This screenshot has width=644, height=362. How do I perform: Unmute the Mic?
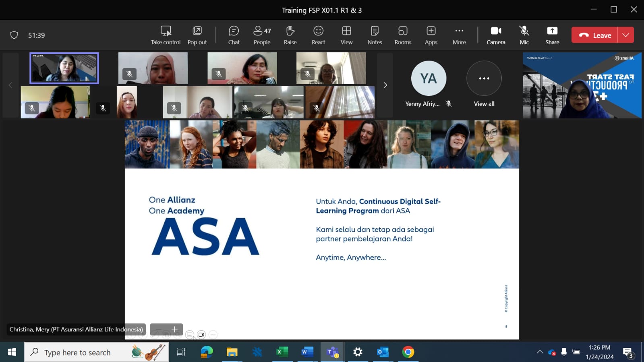tap(524, 35)
